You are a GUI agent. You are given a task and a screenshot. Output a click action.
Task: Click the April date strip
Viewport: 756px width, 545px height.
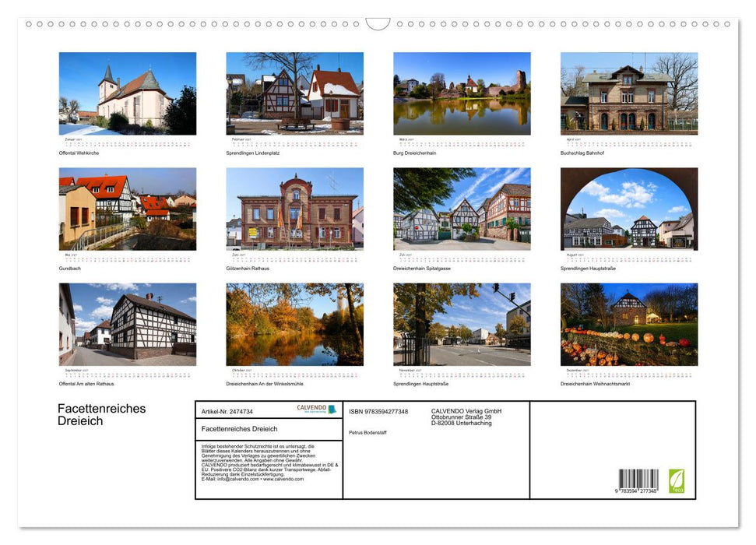629,144
